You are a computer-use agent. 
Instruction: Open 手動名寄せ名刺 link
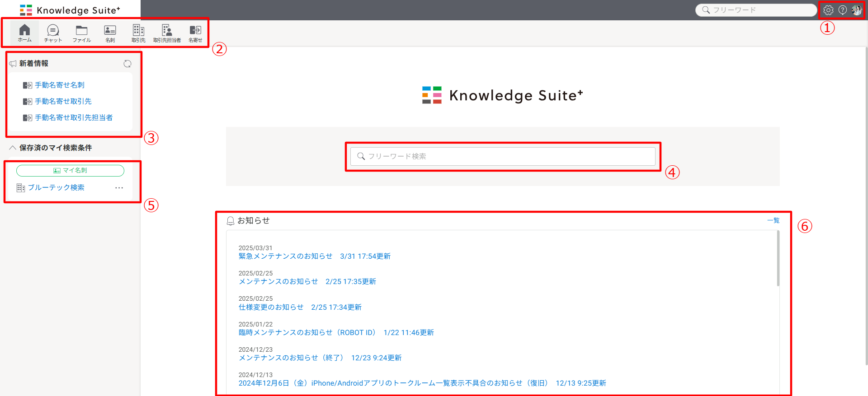pos(60,85)
